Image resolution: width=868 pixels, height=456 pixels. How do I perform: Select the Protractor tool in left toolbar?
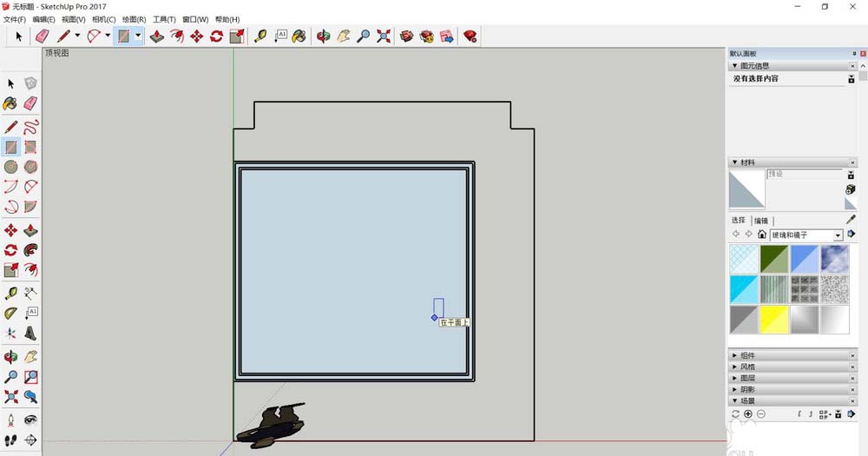click(11, 314)
